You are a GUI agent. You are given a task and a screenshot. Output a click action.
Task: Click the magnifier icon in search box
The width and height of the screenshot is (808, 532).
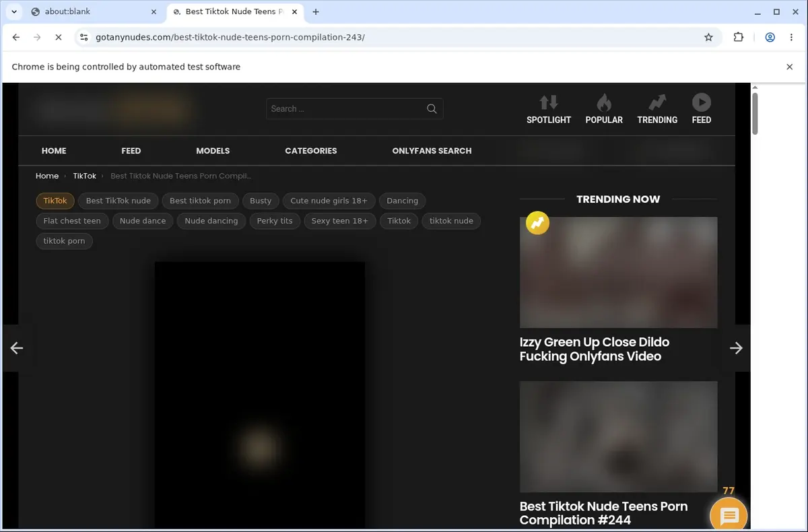[432, 108]
